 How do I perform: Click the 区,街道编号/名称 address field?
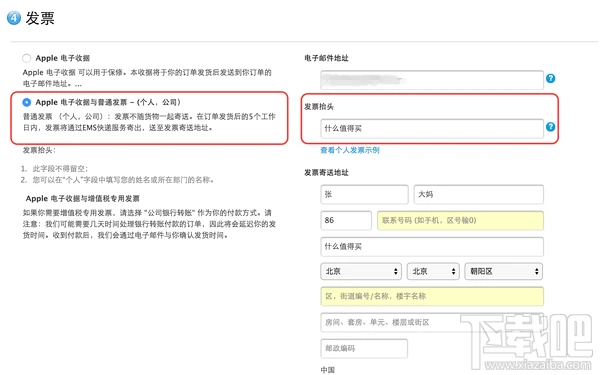pos(432,296)
